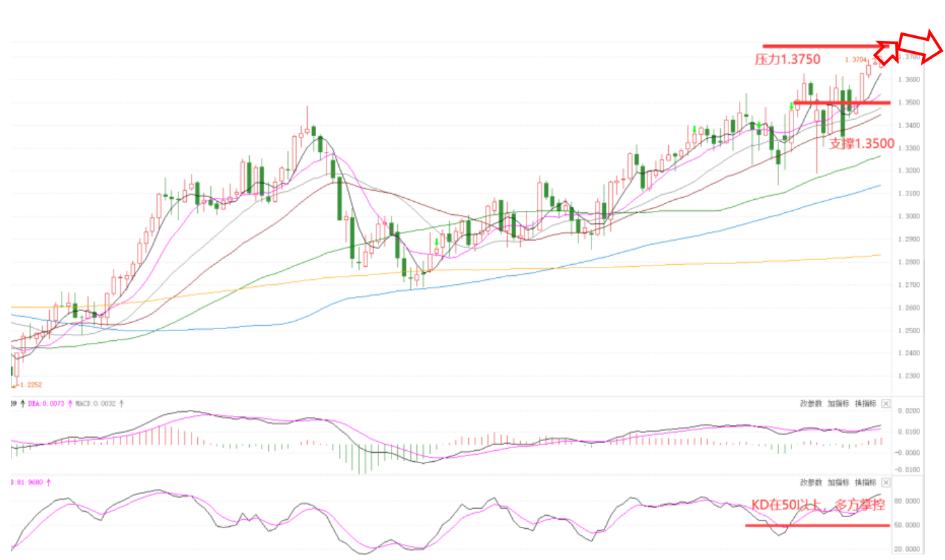This screenshot has width=945, height=560.
Task: Click the 1.3704 high price marker
Action: (x=856, y=59)
